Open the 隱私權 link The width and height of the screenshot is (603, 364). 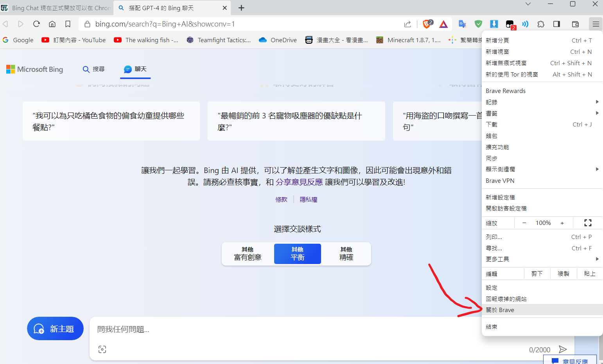pyautogui.click(x=309, y=199)
